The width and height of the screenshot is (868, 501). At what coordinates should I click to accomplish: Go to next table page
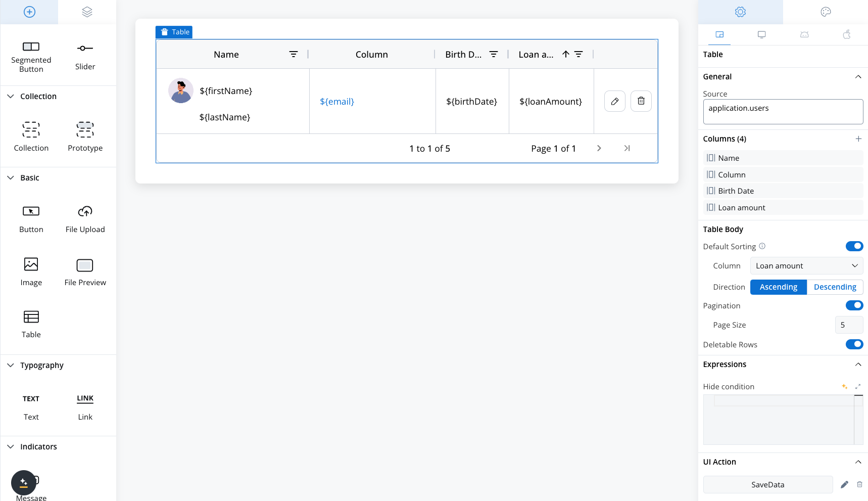[599, 148]
